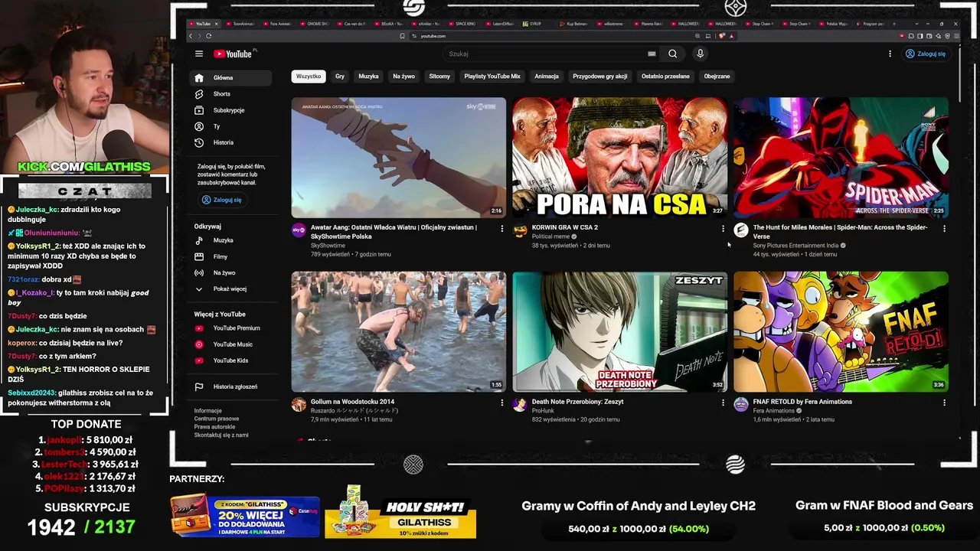Select the Na żywo filter chip
Image resolution: width=980 pixels, height=551 pixels.
(403, 77)
